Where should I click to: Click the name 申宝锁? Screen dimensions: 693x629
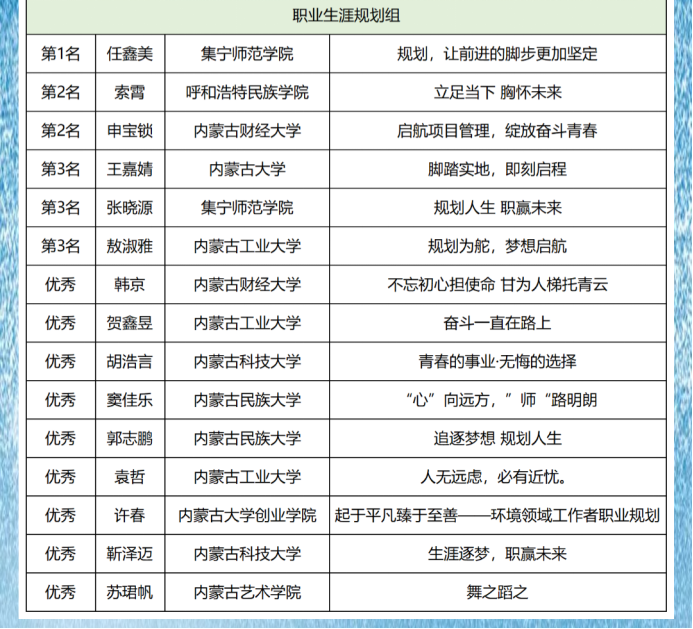(x=130, y=131)
